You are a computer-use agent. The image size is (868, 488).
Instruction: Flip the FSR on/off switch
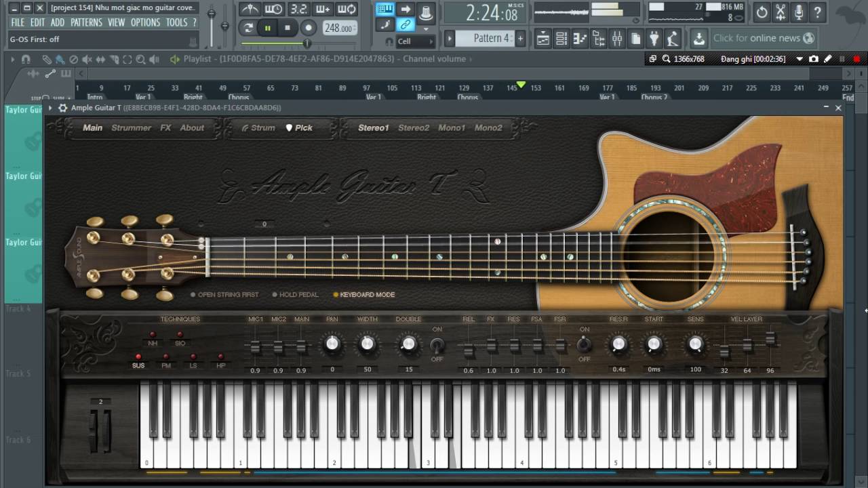point(584,344)
